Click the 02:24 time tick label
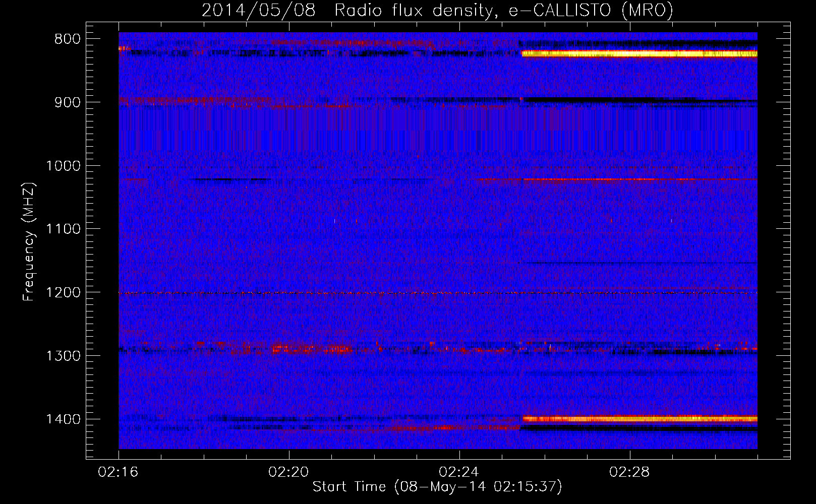Viewport: 816px width, 504px height. (x=459, y=472)
